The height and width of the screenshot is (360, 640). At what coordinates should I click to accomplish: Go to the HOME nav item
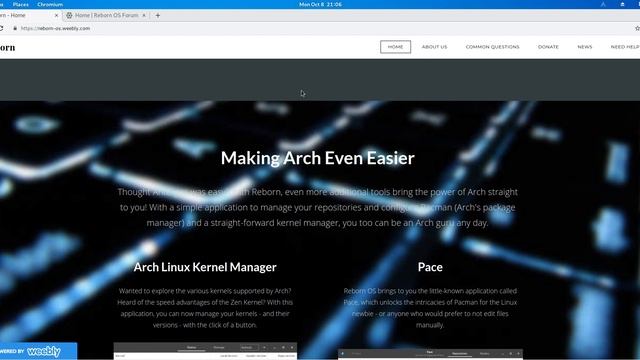pyautogui.click(x=395, y=47)
